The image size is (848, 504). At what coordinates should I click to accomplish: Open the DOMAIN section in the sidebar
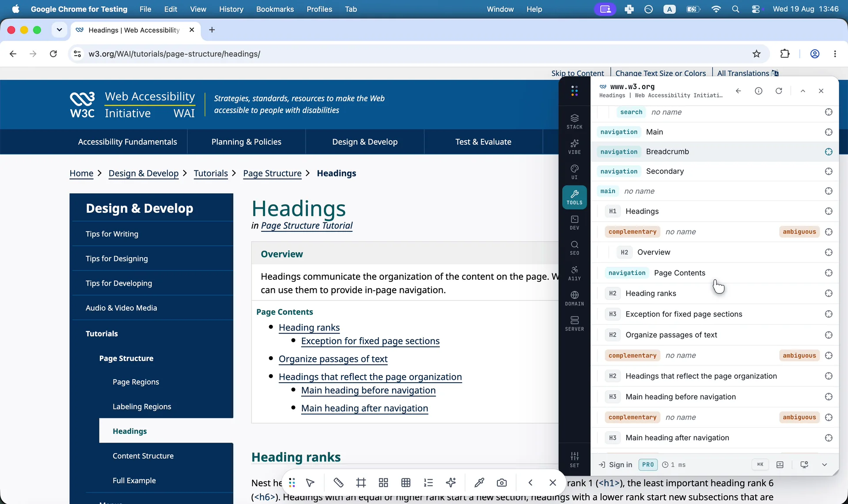point(574,298)
